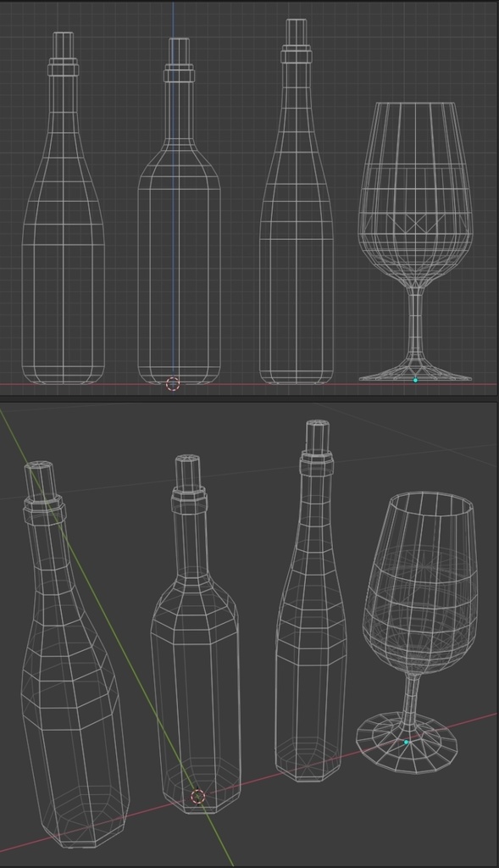Select the wine glass in the perspective viewport
Viewport: 499px width, 868px height.
(418, 632)
